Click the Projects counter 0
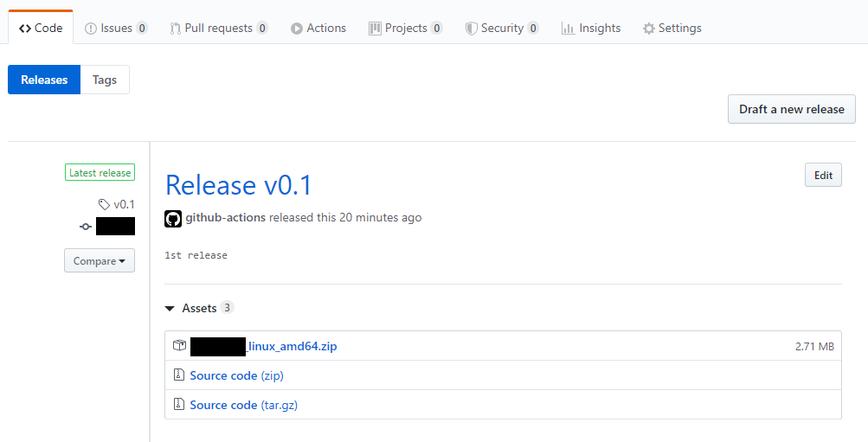The width and height of the screenshot is (868, 442). [x=437, y=28]
